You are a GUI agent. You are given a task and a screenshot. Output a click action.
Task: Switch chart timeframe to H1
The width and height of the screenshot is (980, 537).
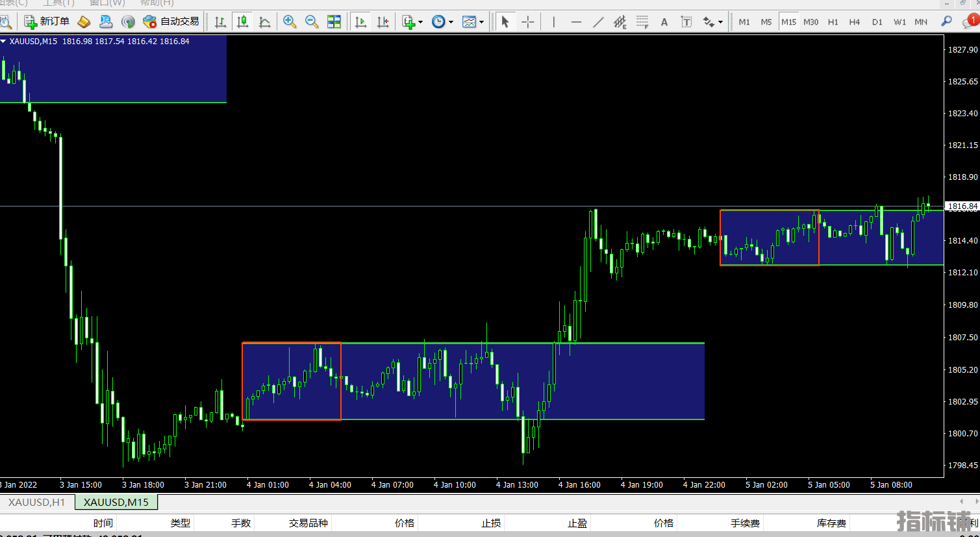coord(833,21)
